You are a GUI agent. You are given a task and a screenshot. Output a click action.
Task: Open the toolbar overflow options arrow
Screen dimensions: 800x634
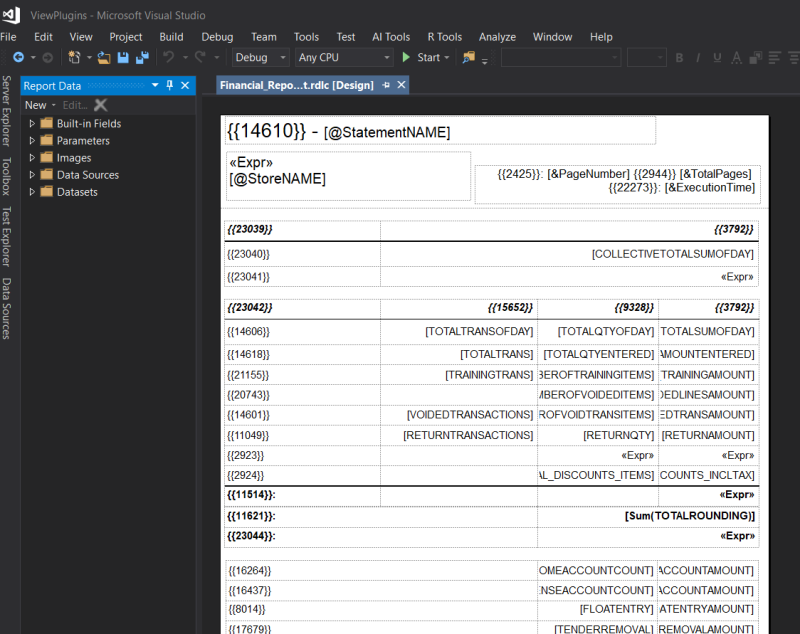point(485,61)
